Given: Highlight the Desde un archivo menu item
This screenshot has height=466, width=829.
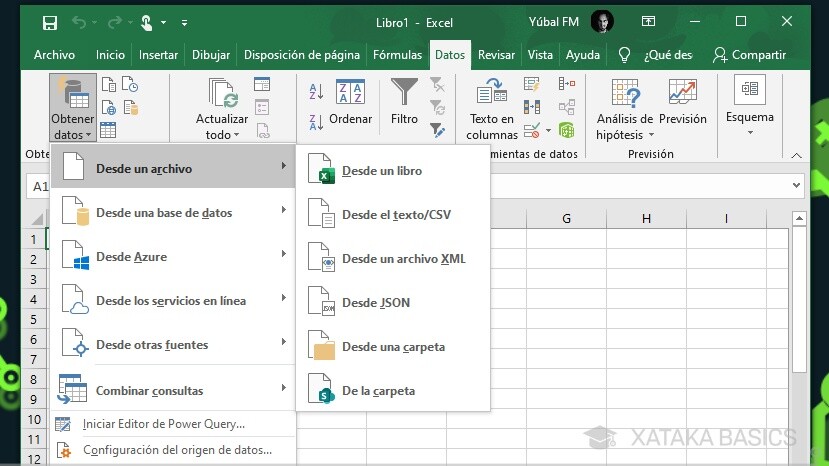Looking at the screenshot, I should (174, 168).
